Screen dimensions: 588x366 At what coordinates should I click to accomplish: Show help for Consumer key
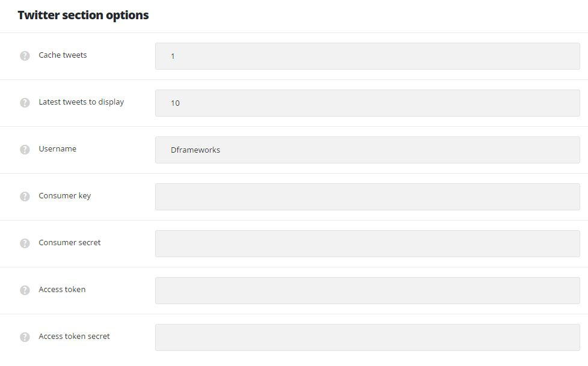(x=25, y=197)
